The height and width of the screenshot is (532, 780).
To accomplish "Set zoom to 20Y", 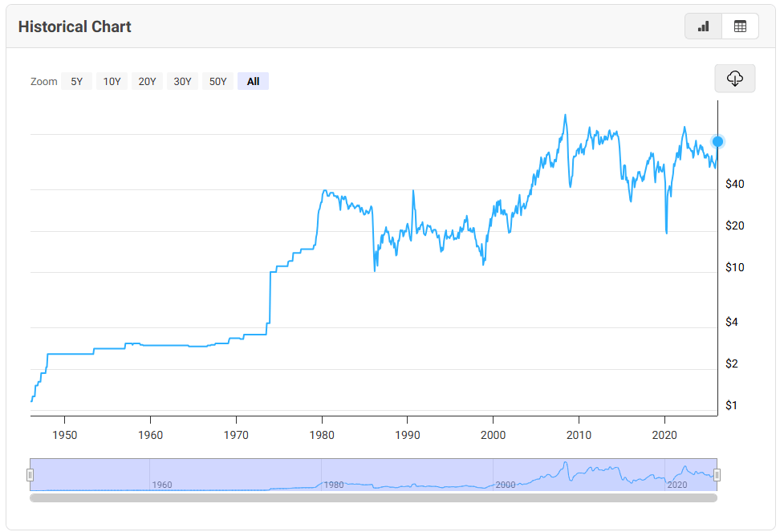I will click(147, 81).
